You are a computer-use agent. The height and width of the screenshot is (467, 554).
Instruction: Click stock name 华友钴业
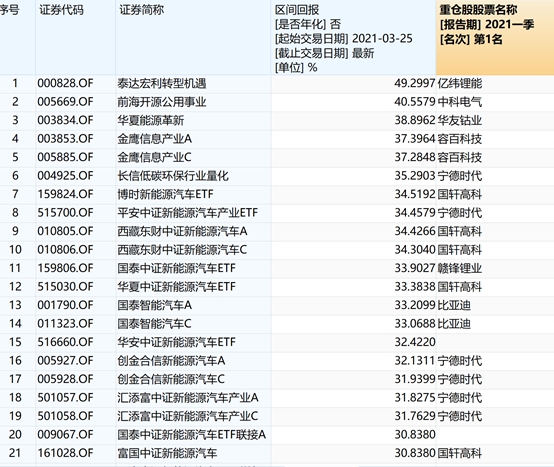(460, 120)
